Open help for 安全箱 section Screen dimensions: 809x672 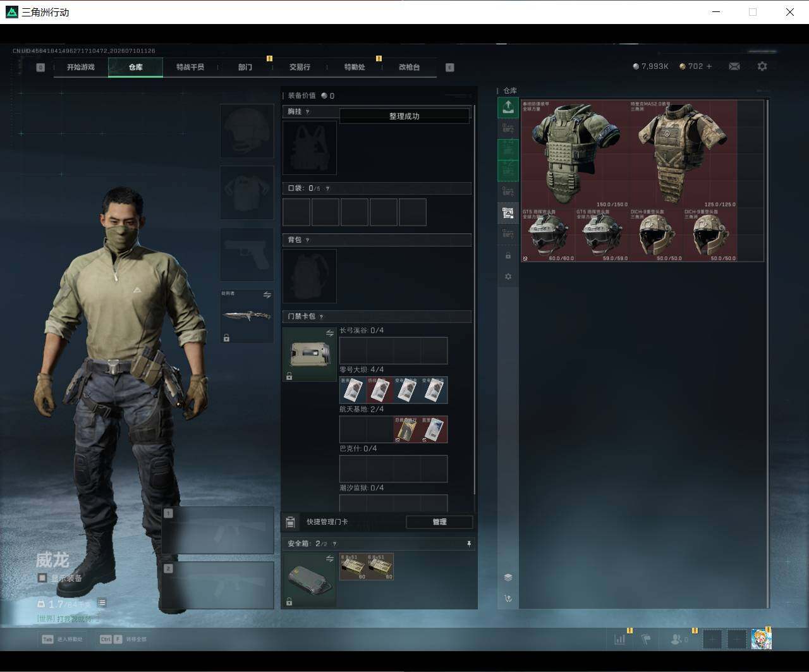(x=334, y=544)
